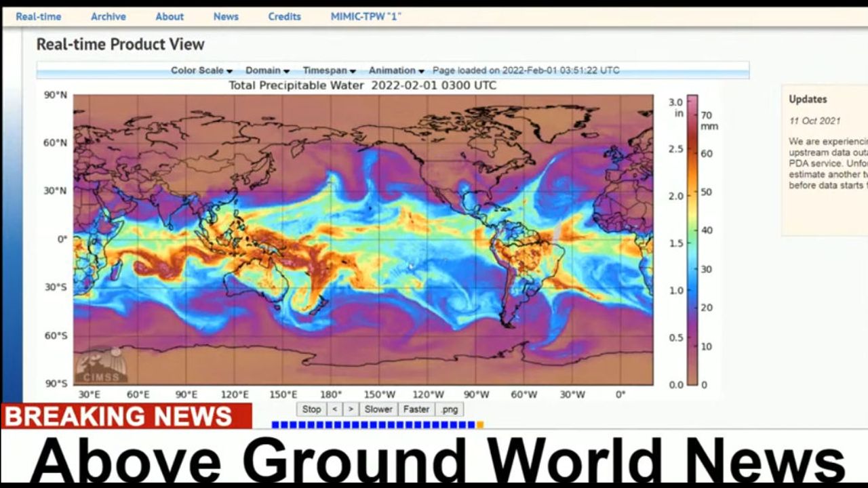Open the Credits page
Viewport: 868px width, 488px height.
[x=284, y=16]
